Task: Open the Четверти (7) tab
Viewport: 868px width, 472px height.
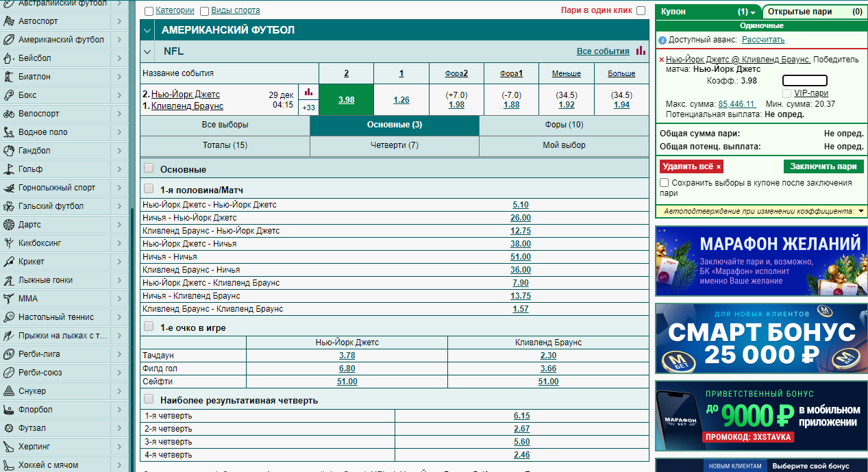Action: [395, 145]
